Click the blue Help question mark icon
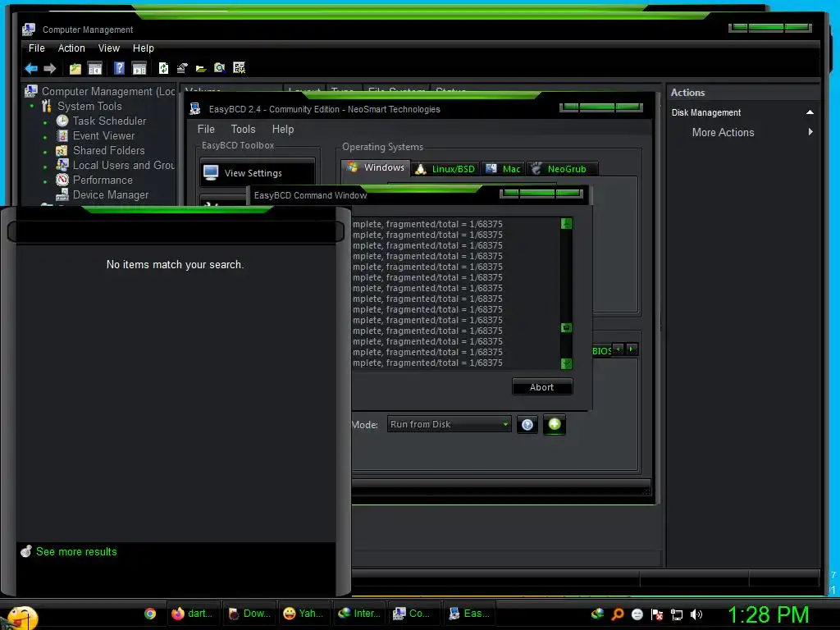This screenshot has width=840, height=630. coord(119,68)
